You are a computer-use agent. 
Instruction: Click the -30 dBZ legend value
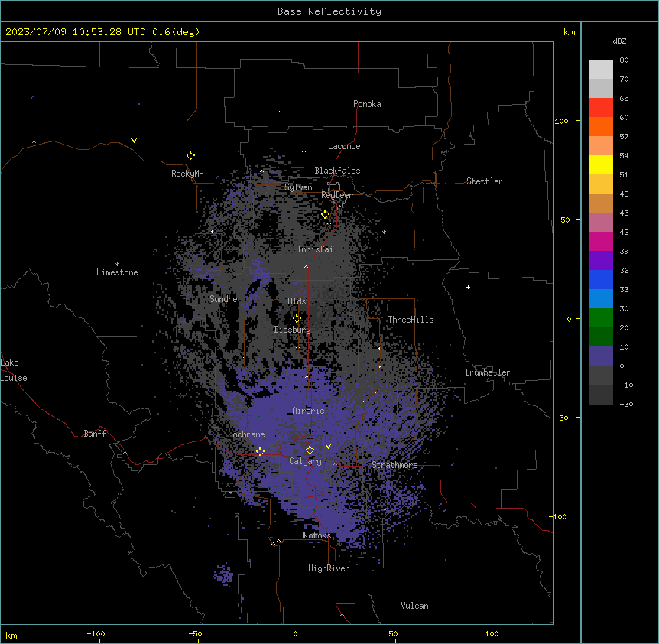tap(626, 404)
